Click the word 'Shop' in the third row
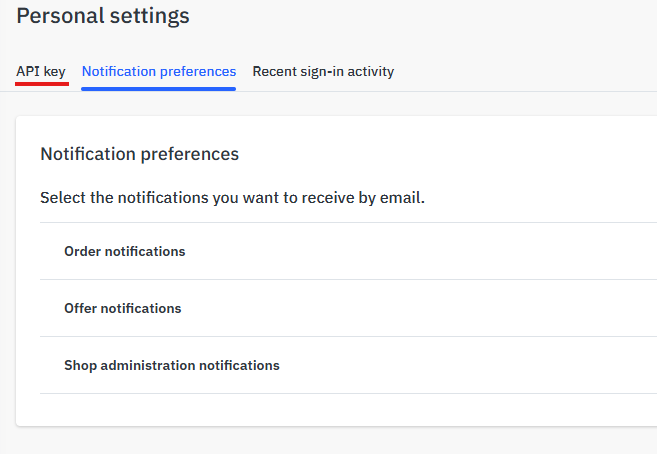Image resolution: width=657 pixels, height=454 pixels. [80, 365]
